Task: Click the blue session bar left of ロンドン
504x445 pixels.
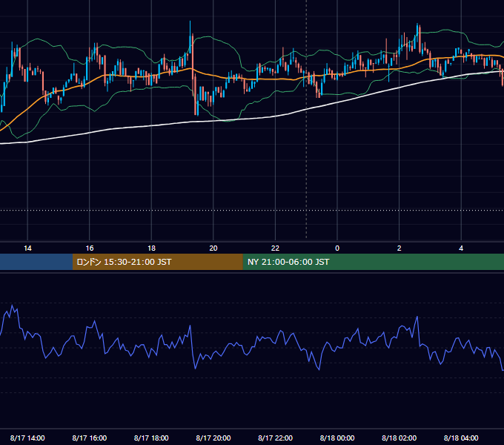Action: tap(36, 262)
